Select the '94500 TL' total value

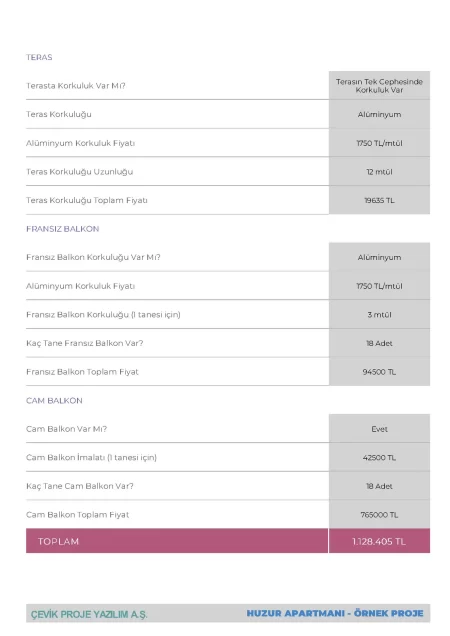point(379,372)
